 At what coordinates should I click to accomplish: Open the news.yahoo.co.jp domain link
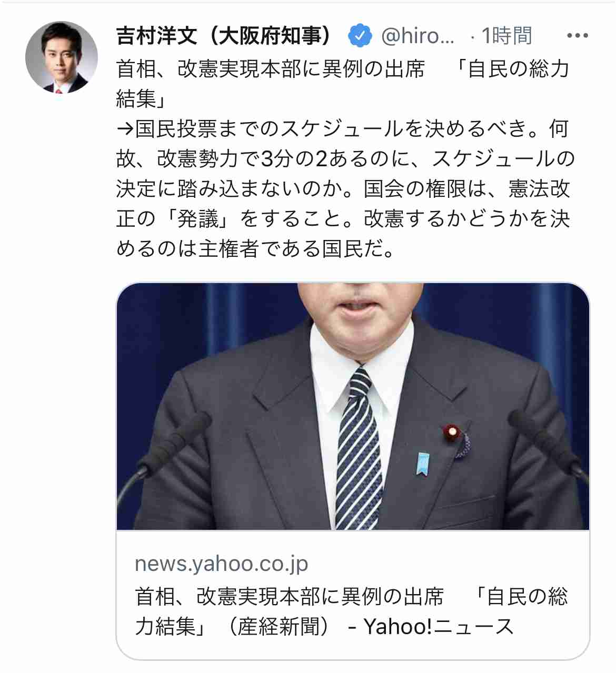pyautogui.click(x=221, y=564)
